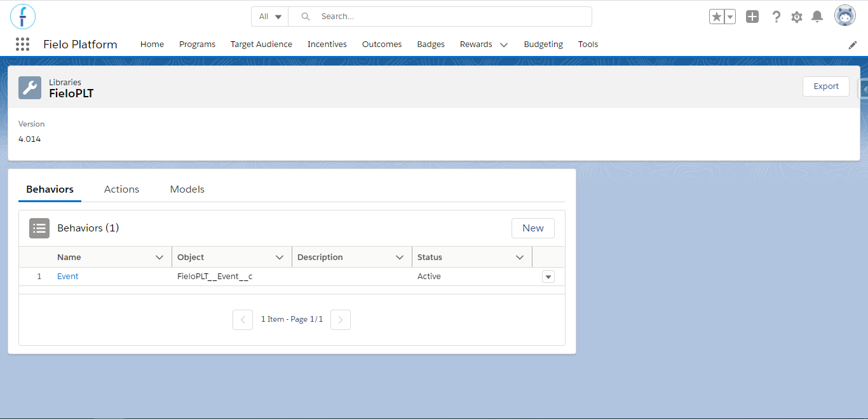
Task: Click the search magnifier icon
Action: coord(306,17)
